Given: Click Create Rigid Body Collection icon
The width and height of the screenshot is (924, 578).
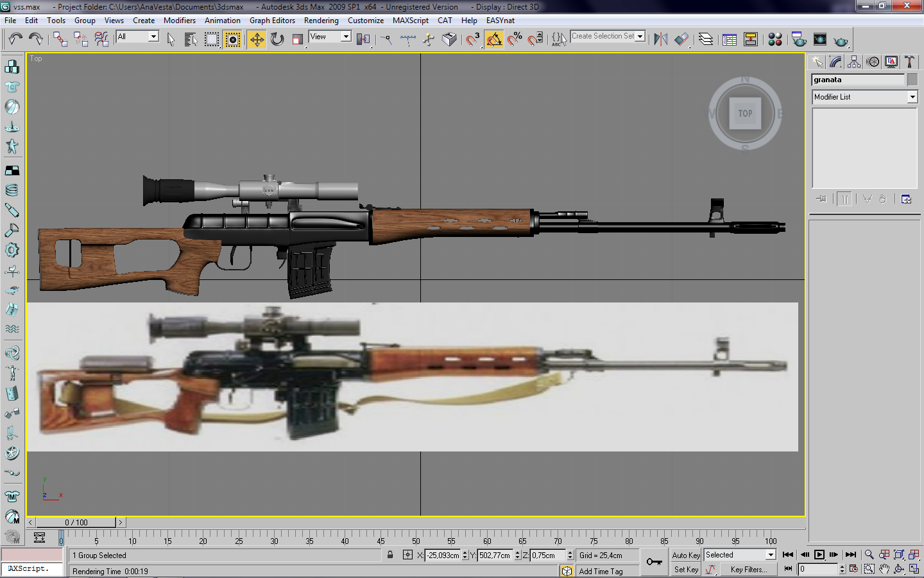Looking at the screenshot, I should click(12, 66).
